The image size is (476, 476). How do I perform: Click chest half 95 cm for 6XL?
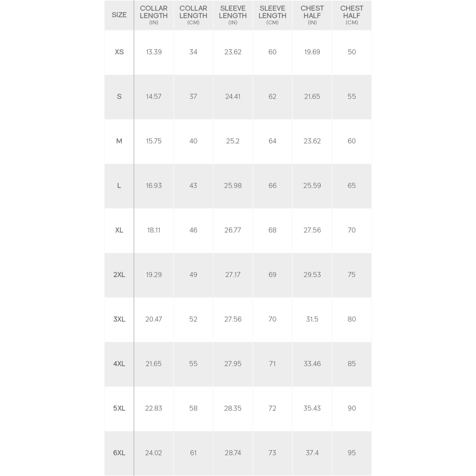tap(352, 453)
